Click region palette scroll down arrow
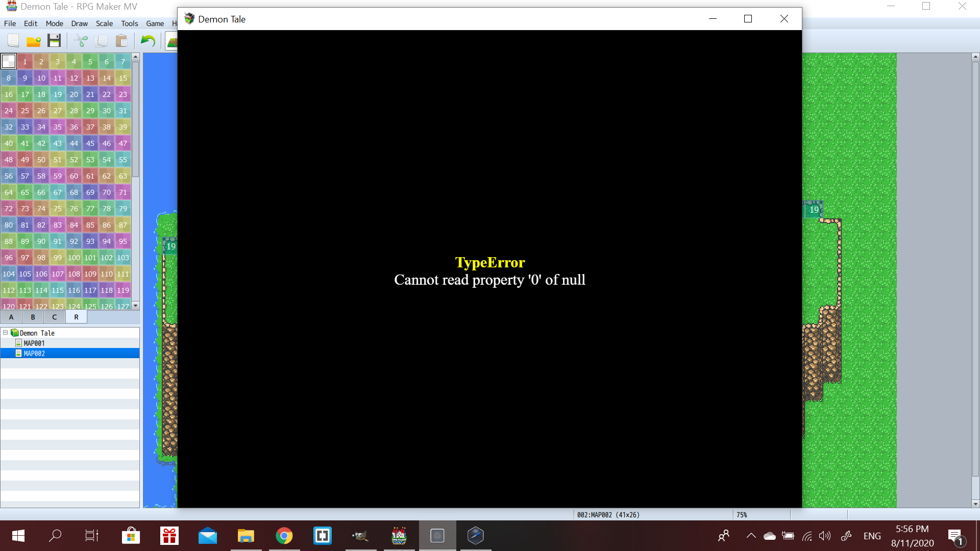The height and width of the screenshot is (551, 980). 135,305
